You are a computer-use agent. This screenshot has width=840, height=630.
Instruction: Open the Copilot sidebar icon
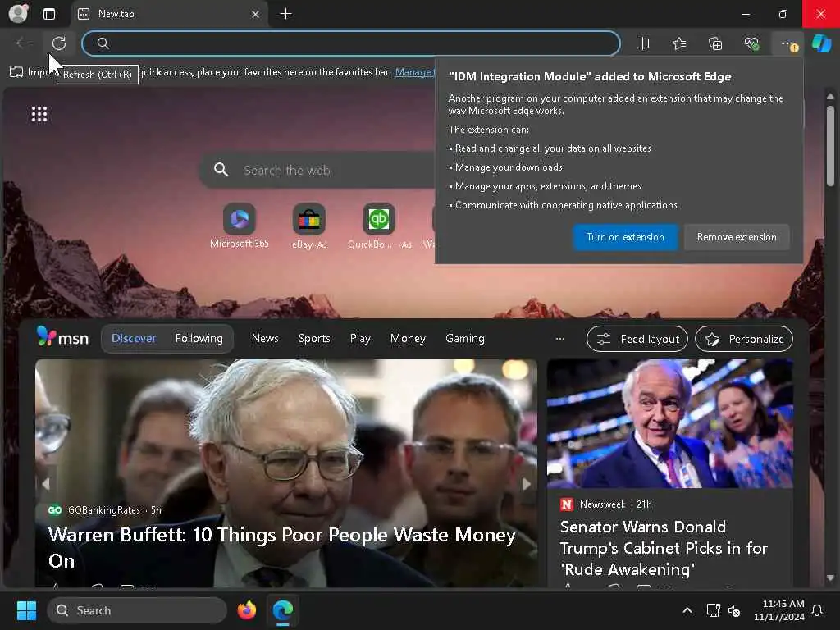tap(821, 43)
